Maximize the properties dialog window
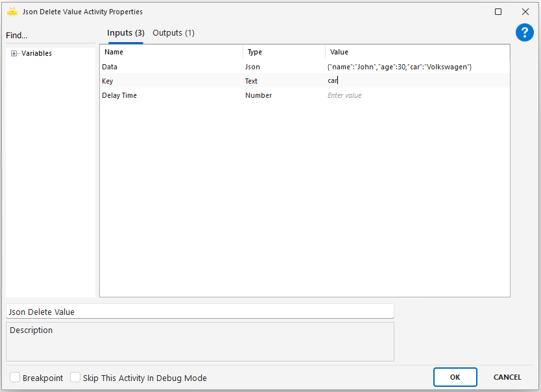Viewport: 541px width, 392px height. (x=498, y=12)
